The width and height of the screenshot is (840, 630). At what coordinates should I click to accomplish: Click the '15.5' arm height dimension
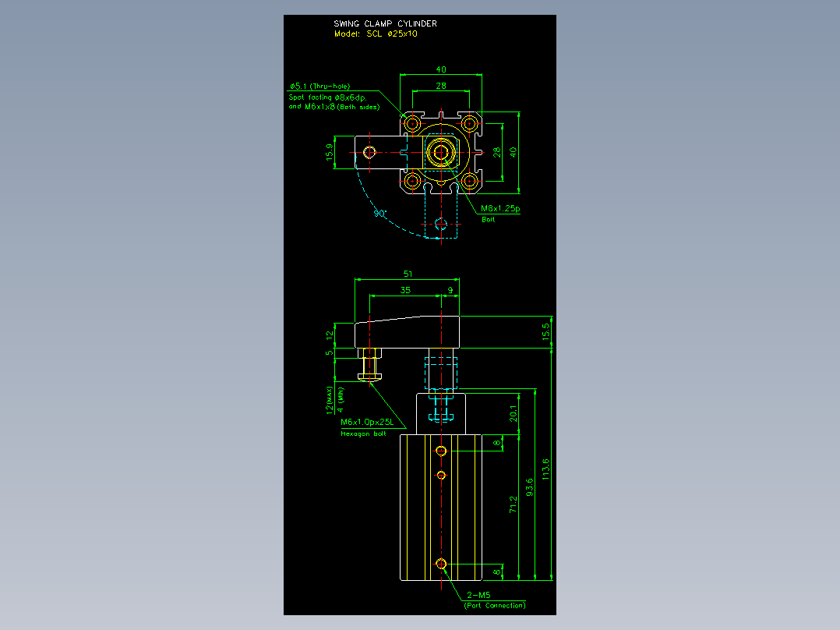(x=545, y=331)
